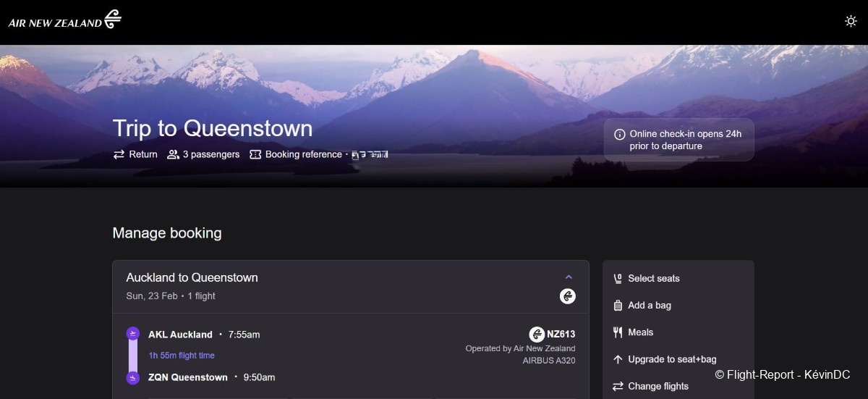
Task: Open Select seats option
Action: click(678, 278)
